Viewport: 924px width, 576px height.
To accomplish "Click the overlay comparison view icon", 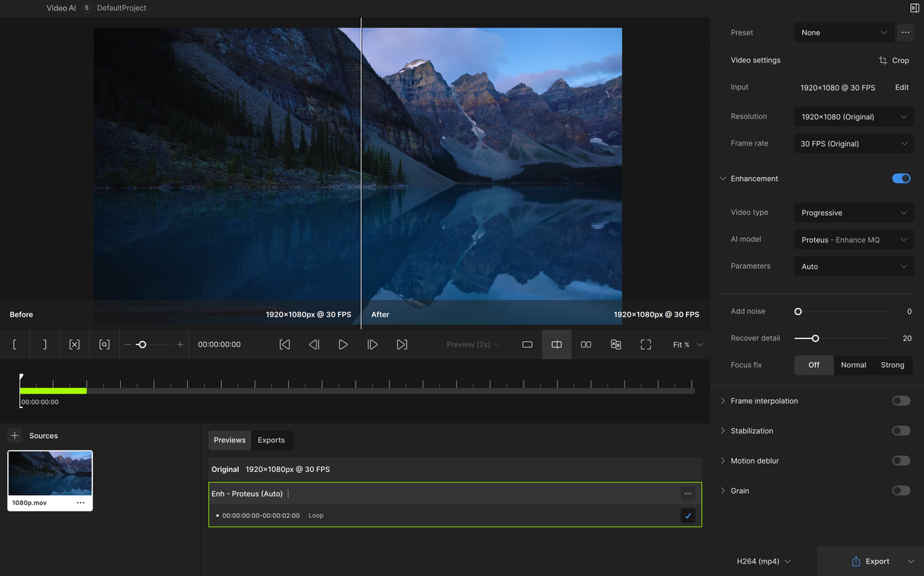I will coord(615,344).
